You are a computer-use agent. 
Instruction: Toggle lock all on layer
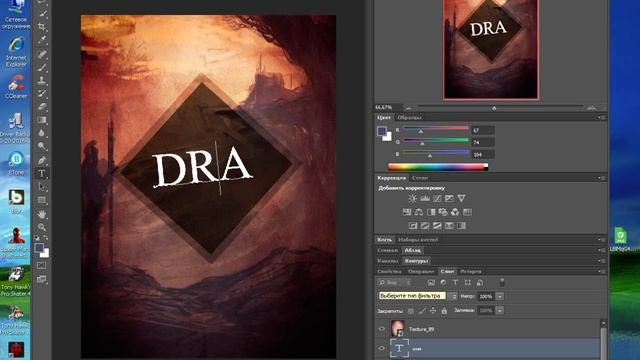click(444, 311)
